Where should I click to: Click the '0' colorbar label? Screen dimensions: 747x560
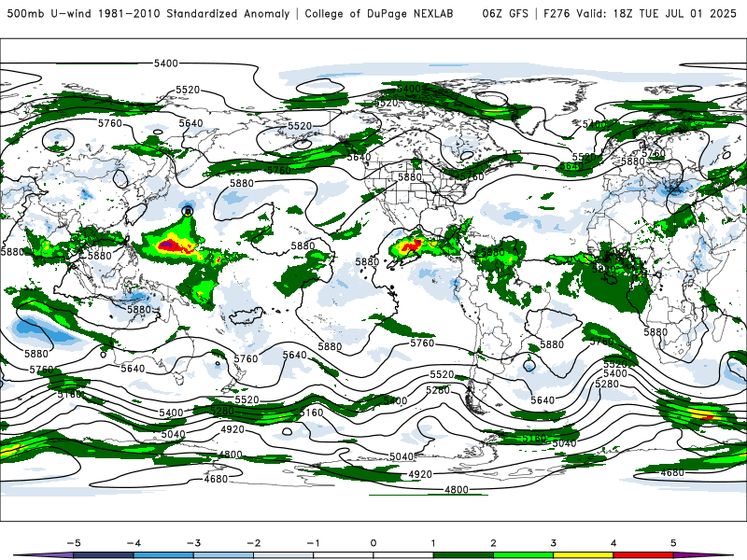[x=373, y=543]
